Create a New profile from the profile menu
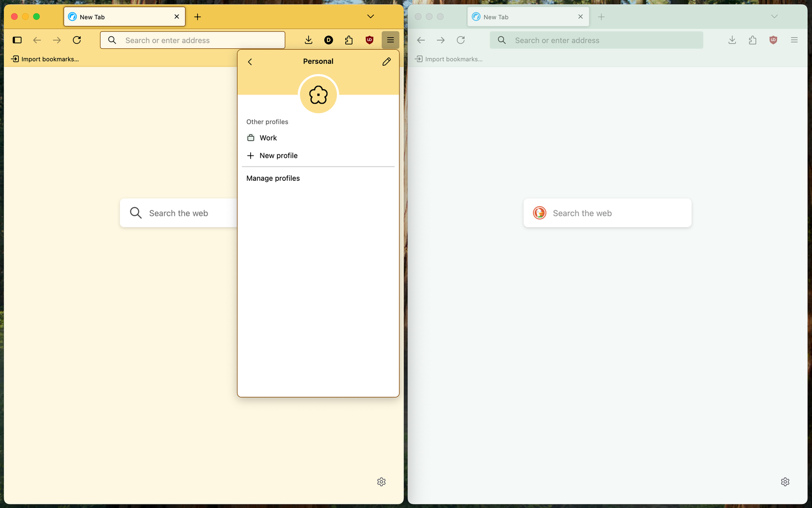The height and width of the screenshot is (508, 812). [278, 155]
